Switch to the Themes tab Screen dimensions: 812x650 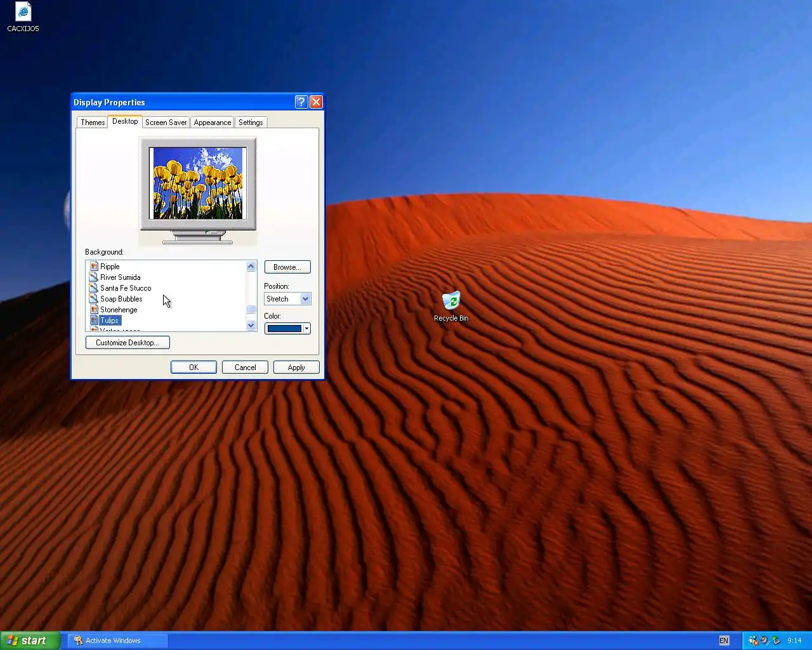93,123
